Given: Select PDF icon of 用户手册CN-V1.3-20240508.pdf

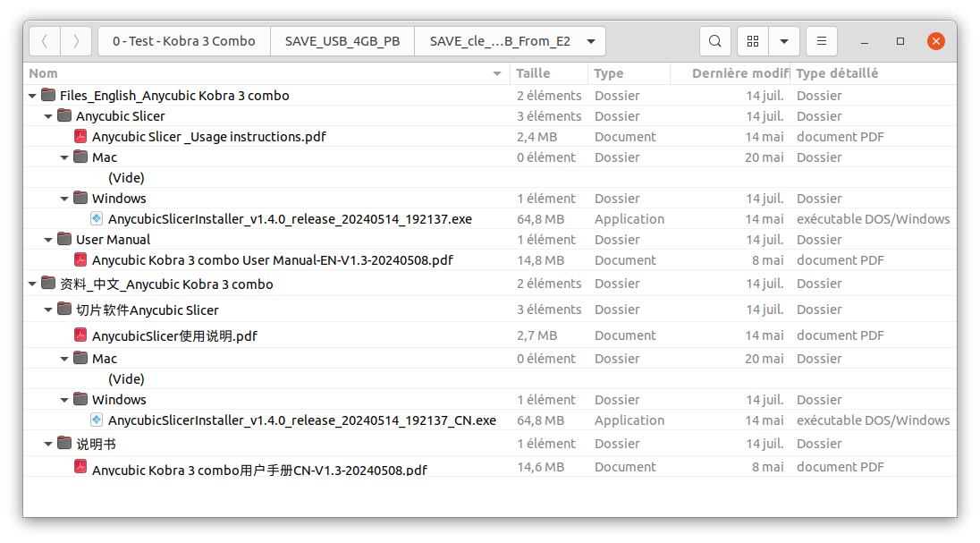Looking at the screenshot, I should click(80, 466).
